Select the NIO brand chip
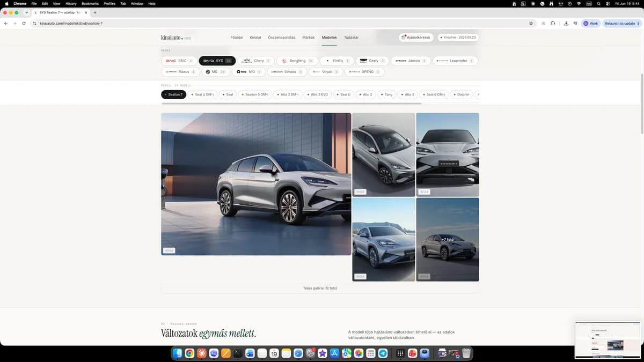644x362 pixels. pos(248,71)
